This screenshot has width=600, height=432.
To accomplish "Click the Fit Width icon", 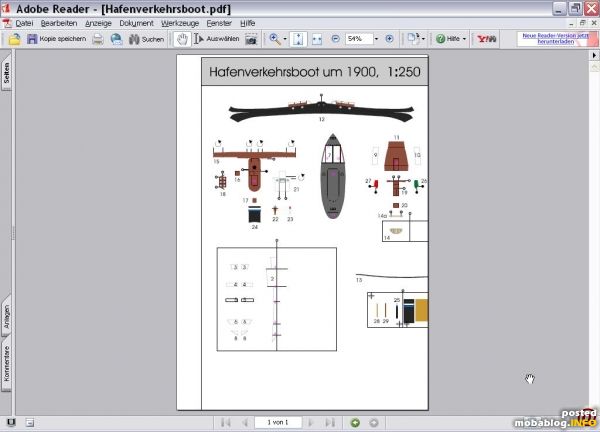I will point(317,39).
